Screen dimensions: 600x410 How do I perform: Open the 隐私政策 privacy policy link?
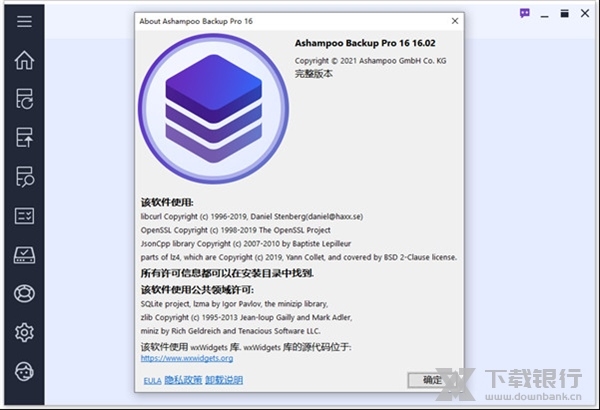coord(184,381)
